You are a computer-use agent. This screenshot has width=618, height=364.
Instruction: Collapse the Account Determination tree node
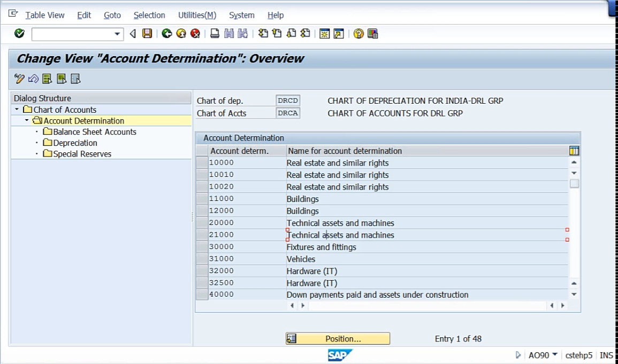(x=27, y=120)
